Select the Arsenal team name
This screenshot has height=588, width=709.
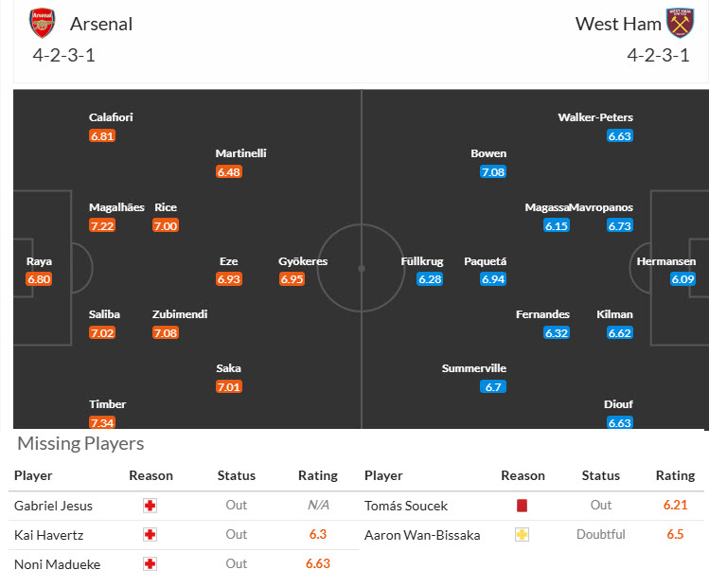point(101,24)
